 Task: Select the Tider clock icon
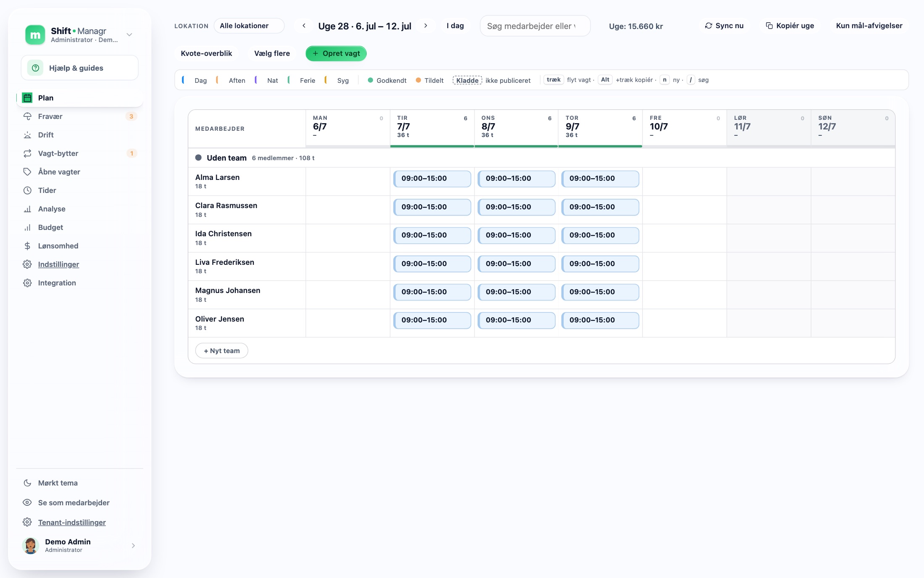point(27,190)
